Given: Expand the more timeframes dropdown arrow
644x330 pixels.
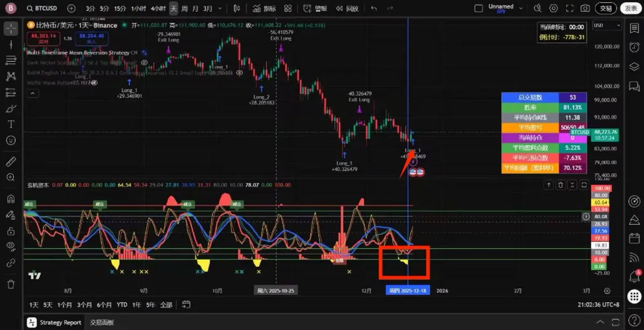Looking at the screenshot, I should click(x=221, y=8).
